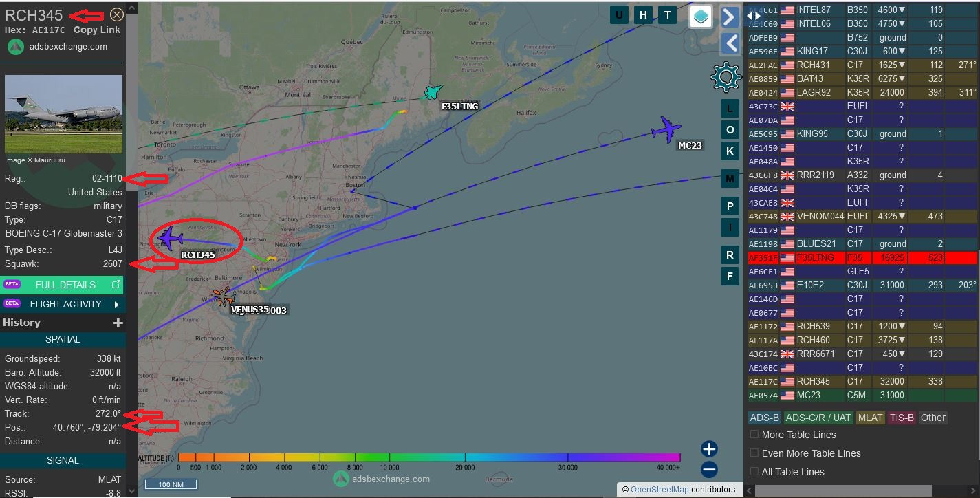Open the map settings gear
The height and width of the screenshot is (498, 980).
726,77
